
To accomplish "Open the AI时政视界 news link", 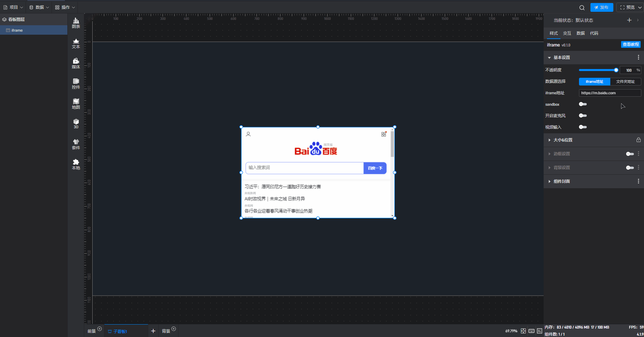I will point(275,199).
